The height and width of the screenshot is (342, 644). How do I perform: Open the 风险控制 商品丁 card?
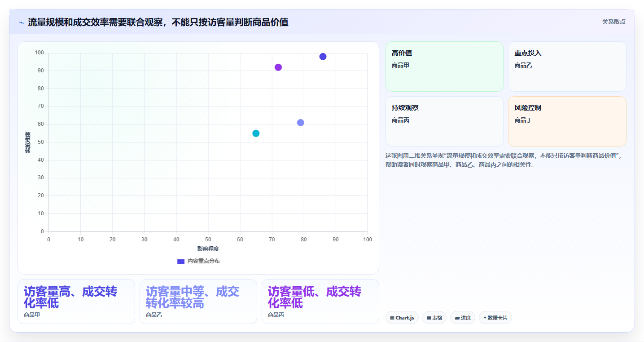click(567, 121)
